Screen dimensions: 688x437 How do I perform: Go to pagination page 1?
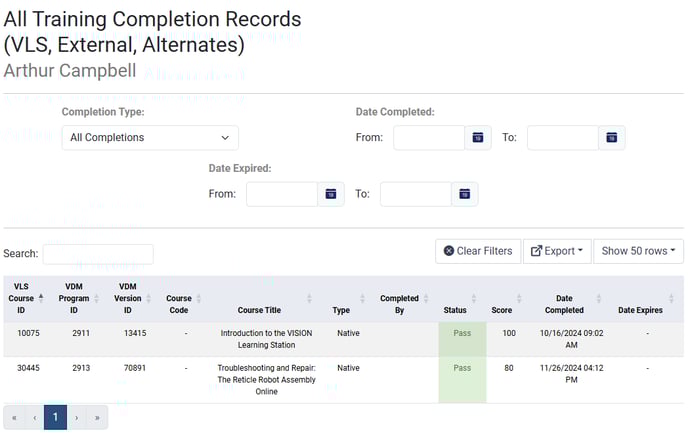click(x=56, y=418)
